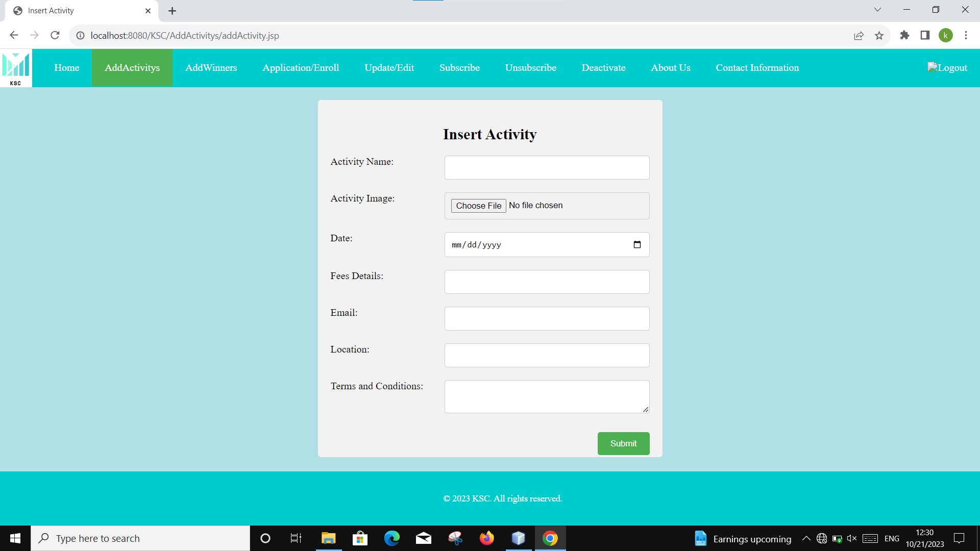Focus the Fees Details field
This screenshot has width=980, height=551.
547,282
